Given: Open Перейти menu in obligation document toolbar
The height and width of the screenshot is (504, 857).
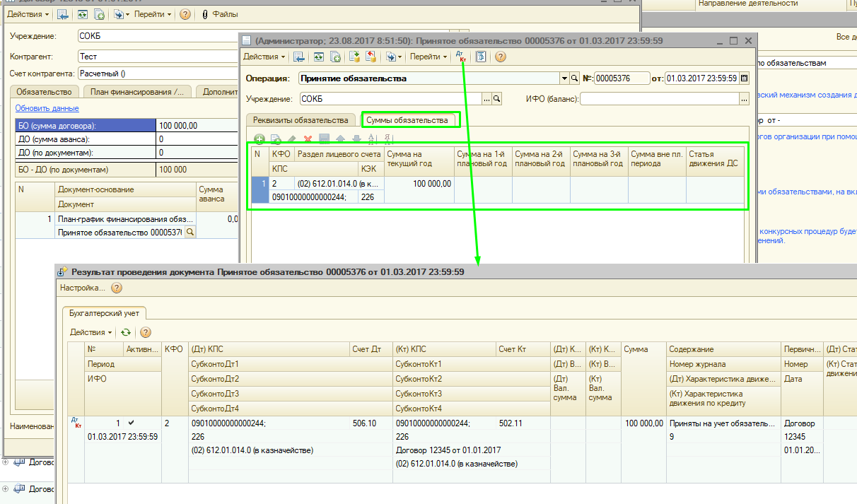Looking at the screenshot, I should (428, 57).
